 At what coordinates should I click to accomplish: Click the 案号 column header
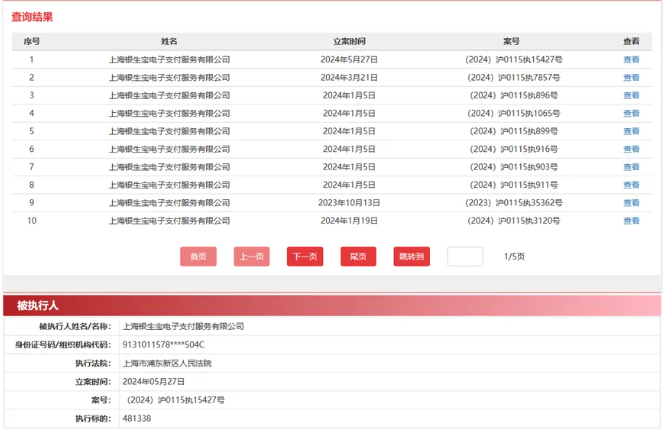[511, 42]
